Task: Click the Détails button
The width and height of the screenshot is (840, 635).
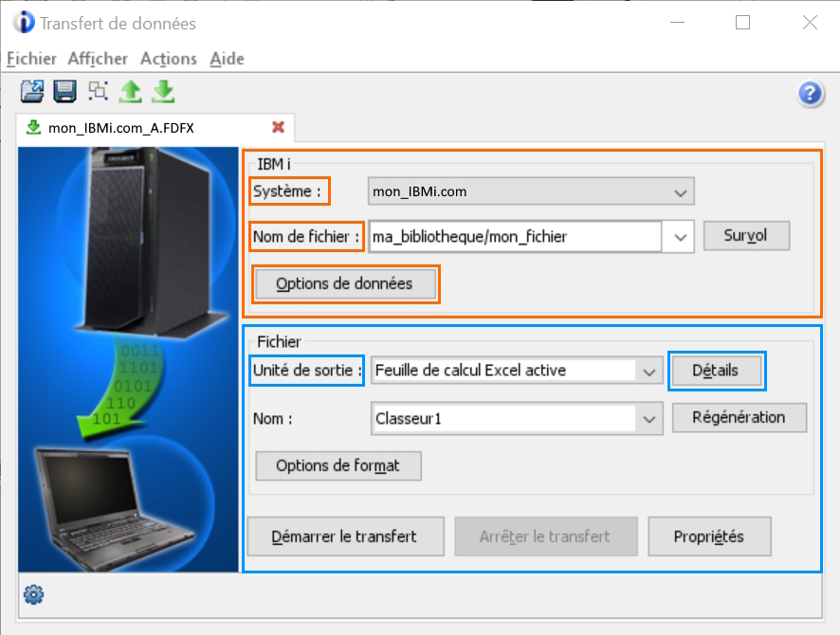Action: click(x=716, y=371)
